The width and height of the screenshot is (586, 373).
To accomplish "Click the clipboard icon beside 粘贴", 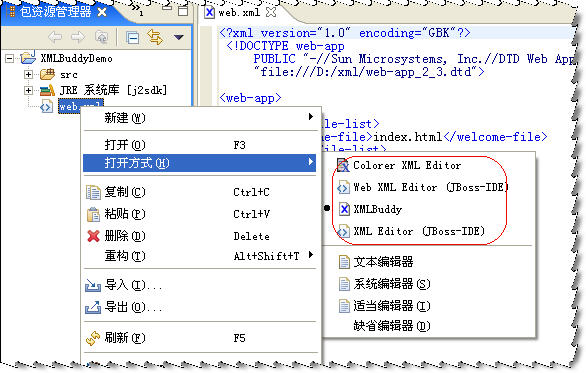I will click(93, 214).
